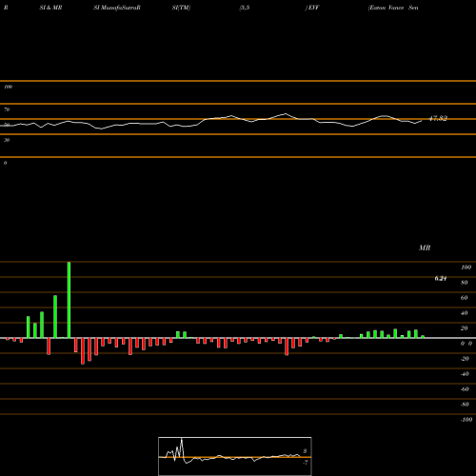Click the MR axis label -80
The width and height of the screenshot is (476, 476).
[x=465, y=405]
